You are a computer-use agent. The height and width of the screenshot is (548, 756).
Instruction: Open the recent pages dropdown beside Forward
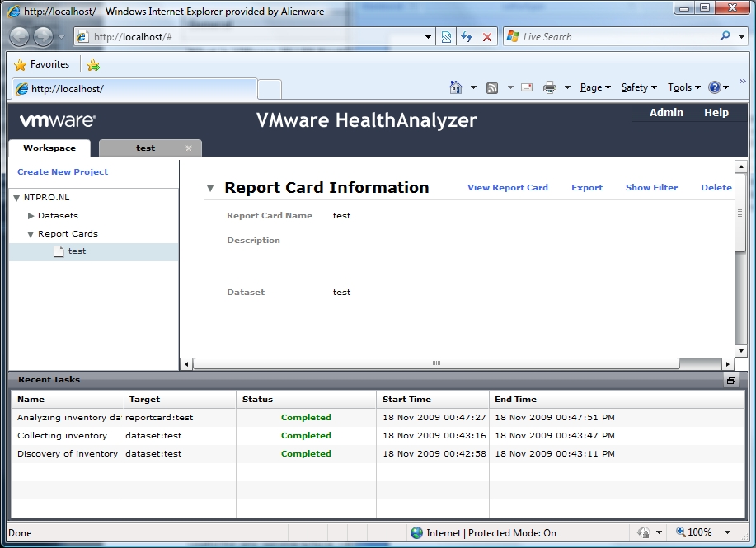tap(61, 37)
